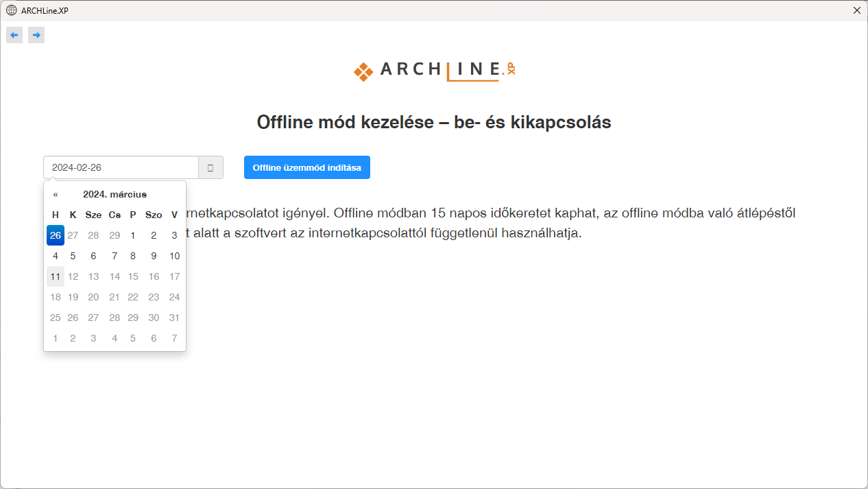The height and width of the screenshot is (489, 868).
Task: Pick February 29 in the first calendar row
Action: click(x=114, y=235)
